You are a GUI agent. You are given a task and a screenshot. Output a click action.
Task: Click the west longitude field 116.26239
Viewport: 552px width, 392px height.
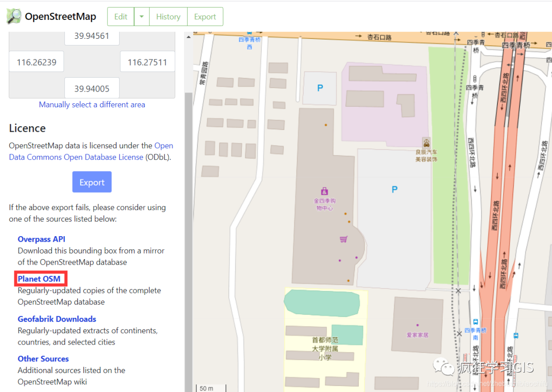(x=36, y=62)
